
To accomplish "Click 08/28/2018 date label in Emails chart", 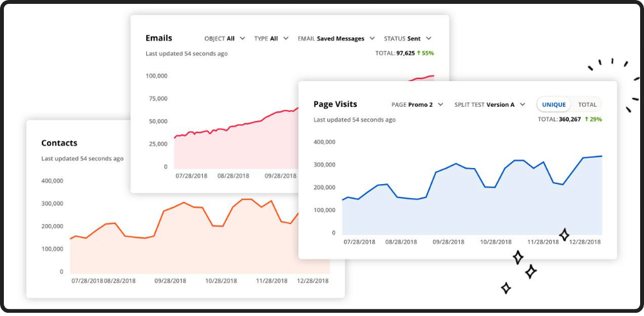I will [x=233, y=176].
